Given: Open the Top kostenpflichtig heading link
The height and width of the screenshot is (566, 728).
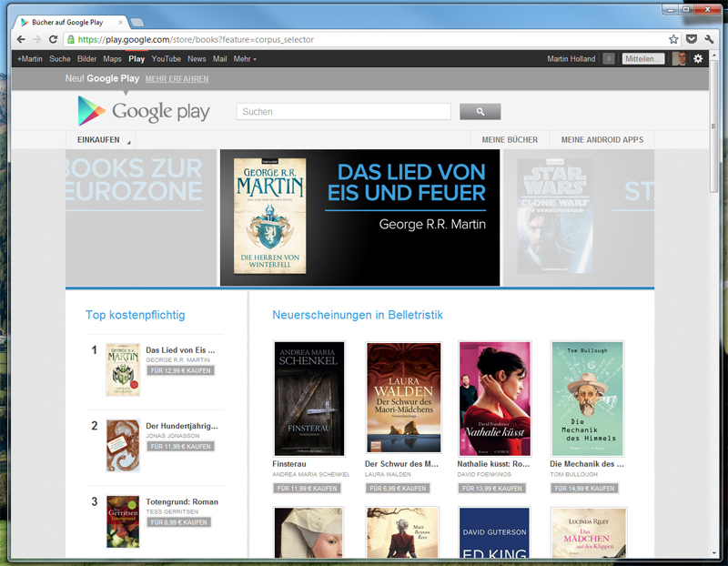Looking at the screenshot, I should click(135, 315).
